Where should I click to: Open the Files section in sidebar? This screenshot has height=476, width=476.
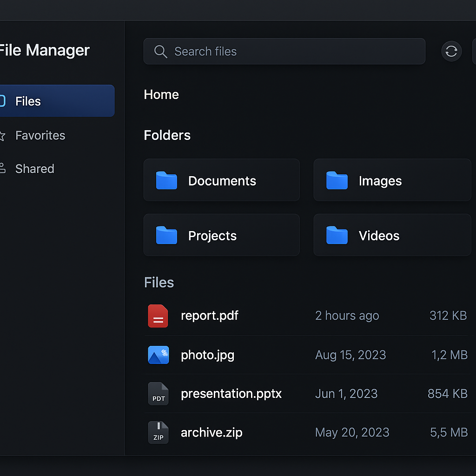pos(57,101)
